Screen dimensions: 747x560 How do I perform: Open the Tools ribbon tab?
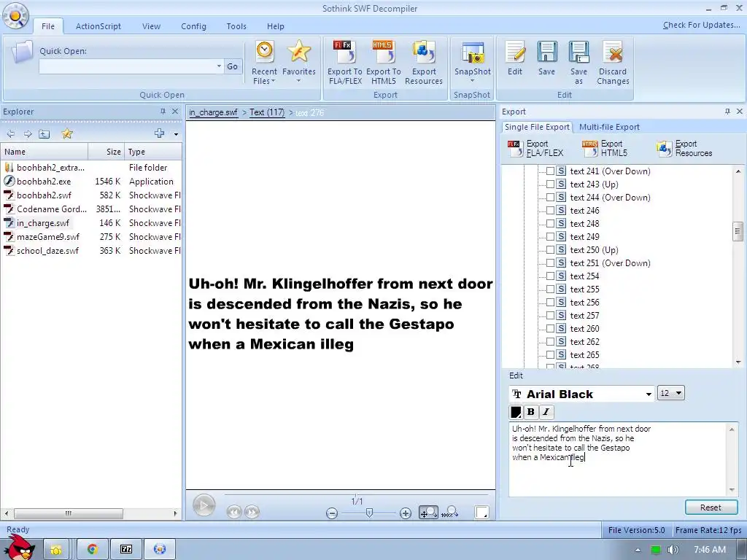pyautogui.click(x=236, y=26)
